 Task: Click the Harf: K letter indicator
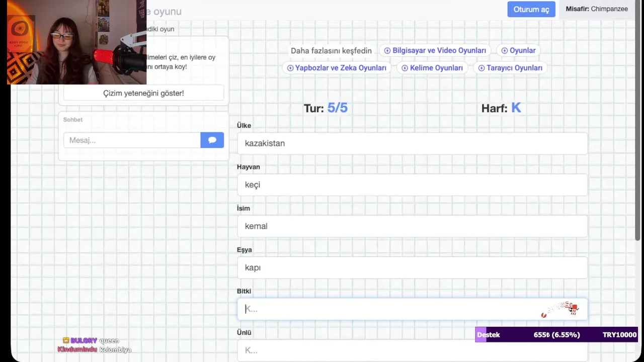point(501,108)
